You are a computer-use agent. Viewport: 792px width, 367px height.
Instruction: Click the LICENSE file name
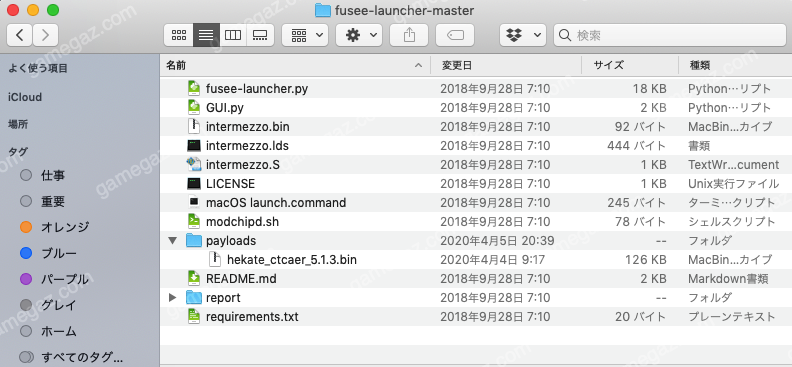click(230, 184)
